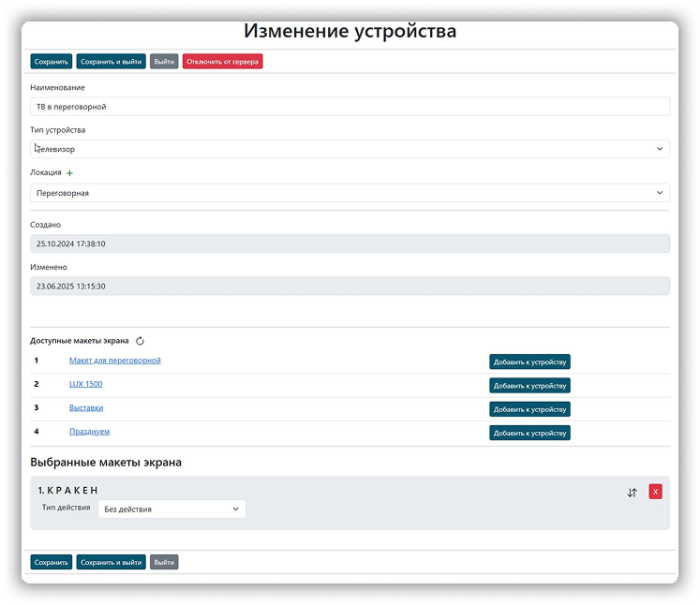700x605 pixels.
Task: Open the Тип действия dropdown
Action: pyautogui.click(x=171, y=509)
